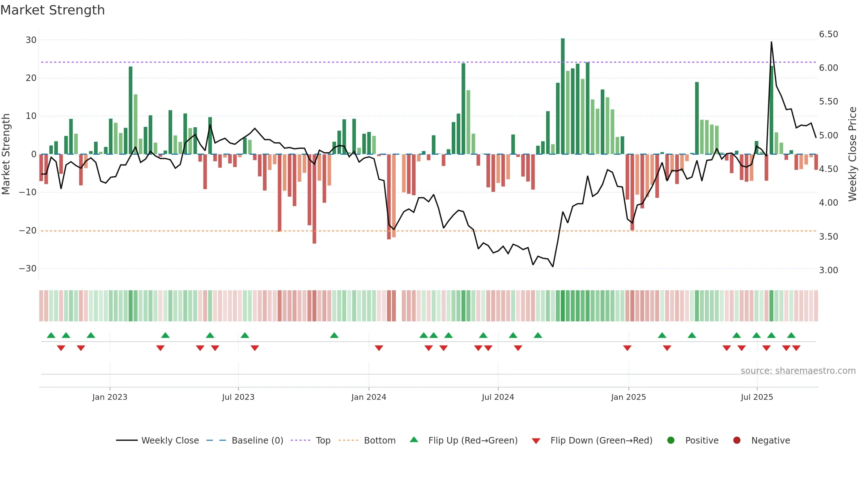Click the purple dotted Top legend icon
Screen dimensions: 868x488
301,440
